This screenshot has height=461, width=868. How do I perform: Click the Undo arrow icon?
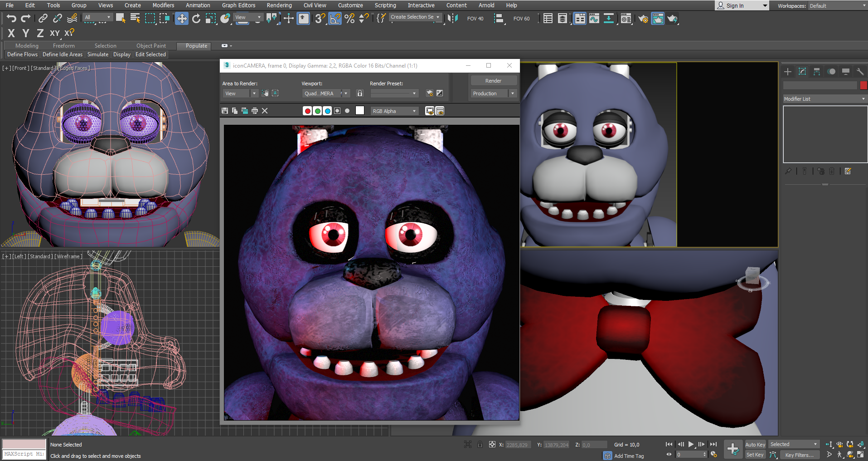pyautogui.click(x=11, y=19)
